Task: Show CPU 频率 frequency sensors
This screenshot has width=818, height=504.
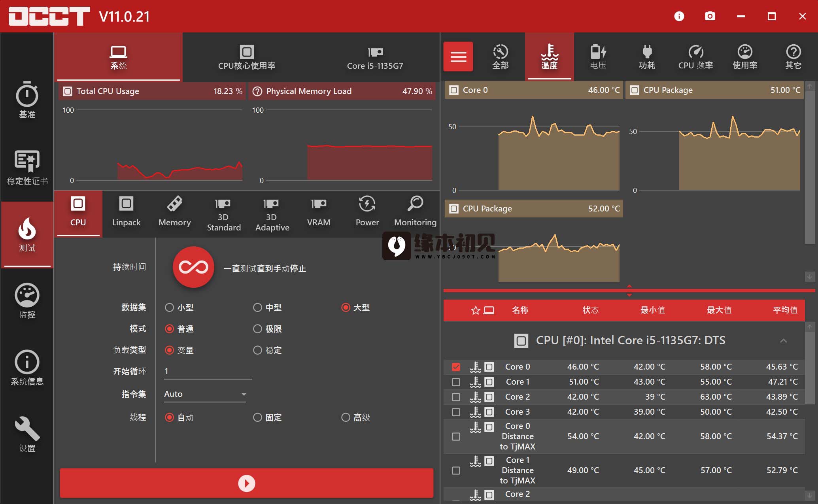Action: tap(695, 57)
